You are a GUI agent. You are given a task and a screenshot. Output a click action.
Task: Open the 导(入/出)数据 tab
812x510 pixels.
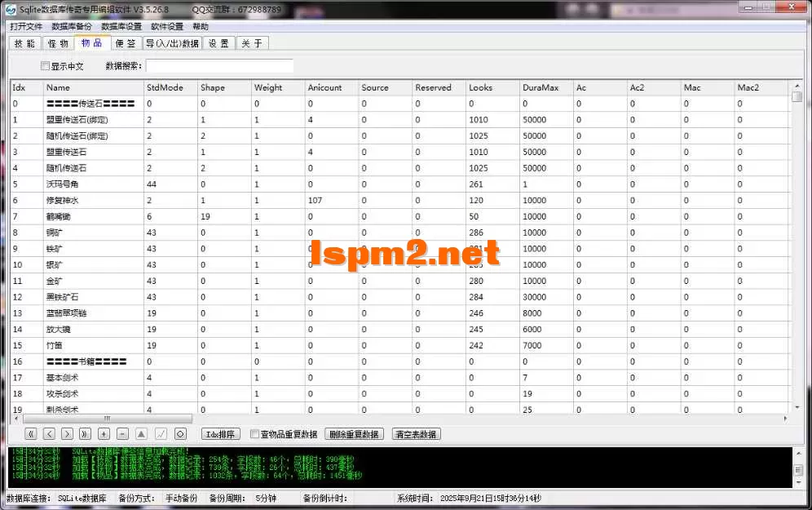(172, 42)
